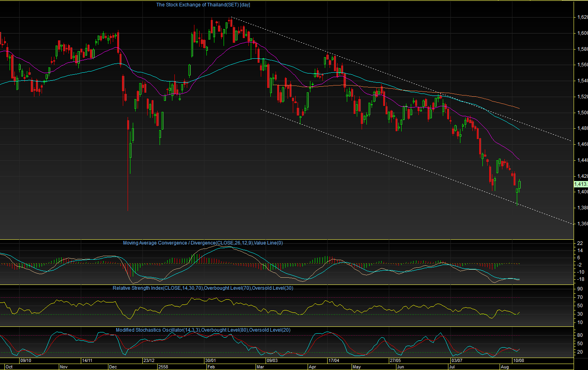The width and height of the screenshot is (588, 370).
Task: Click the 09/10 date marker
Action: click(26, 360)
